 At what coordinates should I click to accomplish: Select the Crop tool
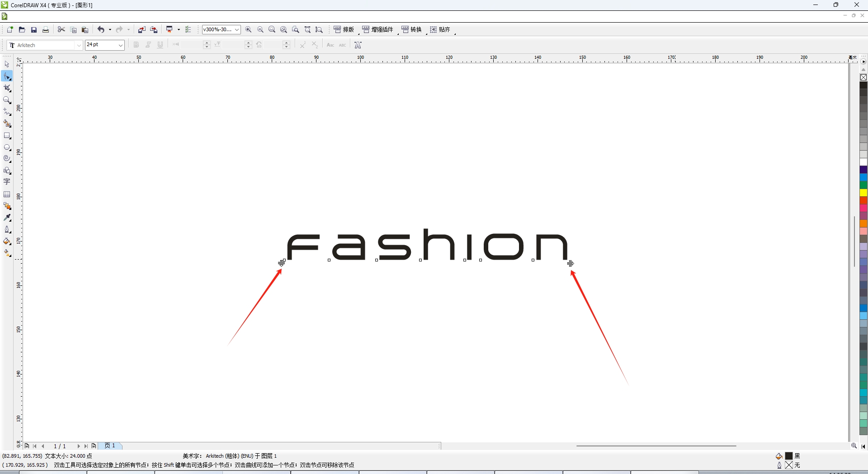click(7, 88)
